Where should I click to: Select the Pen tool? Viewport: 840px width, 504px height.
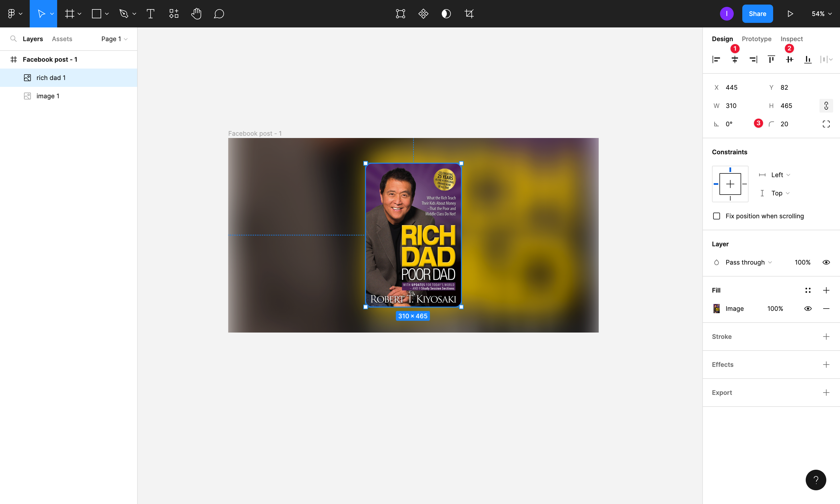(x=124, y=14)
